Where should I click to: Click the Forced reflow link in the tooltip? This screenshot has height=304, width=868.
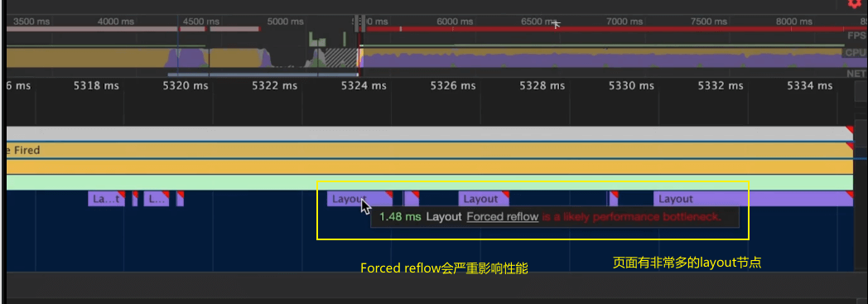503,217
